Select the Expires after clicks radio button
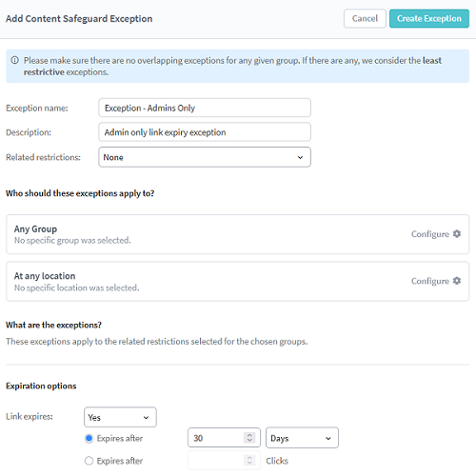 [89, 461]
